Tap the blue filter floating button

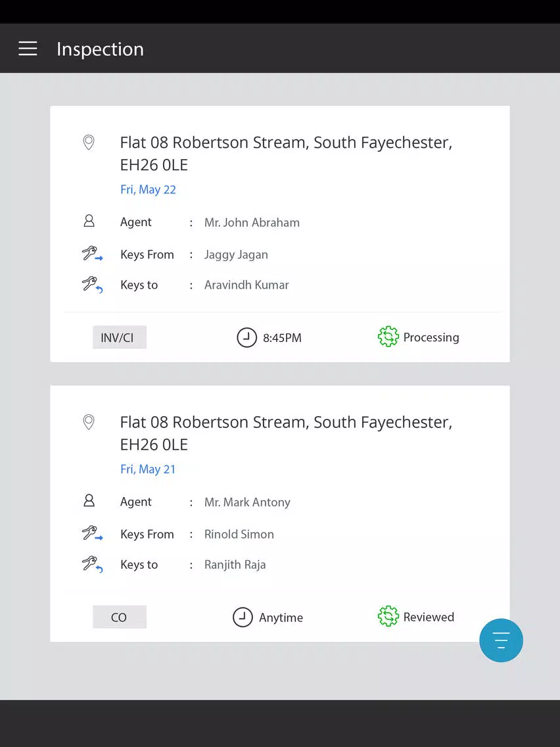(x=501, y=640)
